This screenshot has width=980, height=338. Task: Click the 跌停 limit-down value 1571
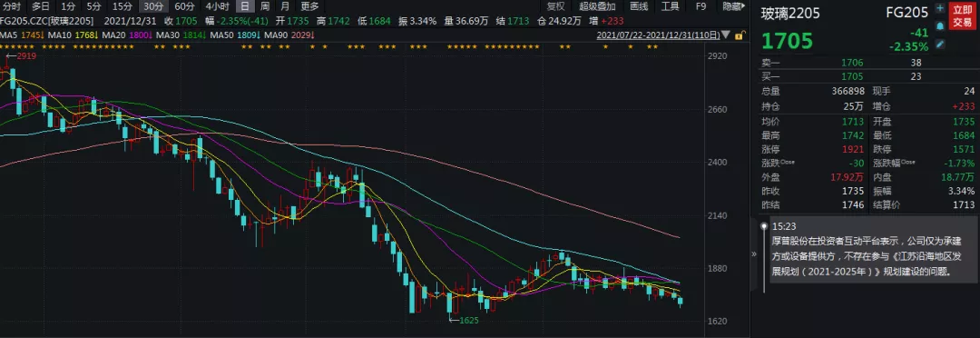964,150
